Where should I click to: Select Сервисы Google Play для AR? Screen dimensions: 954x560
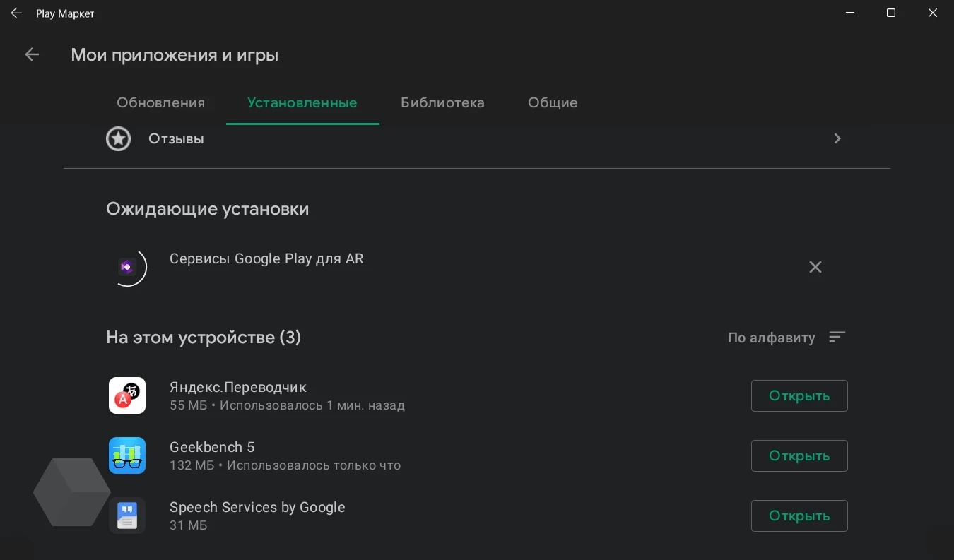tap(266, 258)
